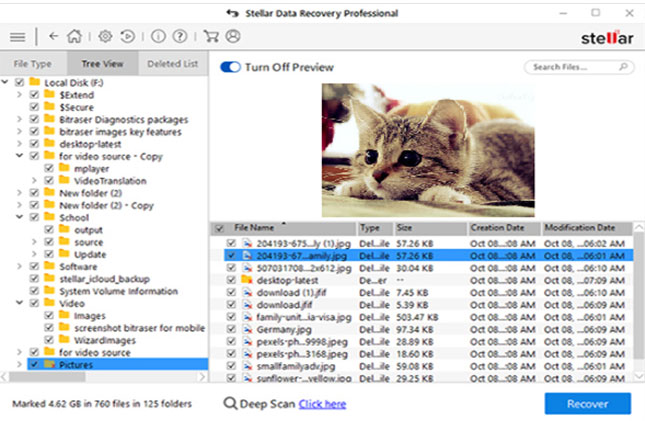
Task: Uncheck the Germany.jpg checkbox
Action: [231, 329]
